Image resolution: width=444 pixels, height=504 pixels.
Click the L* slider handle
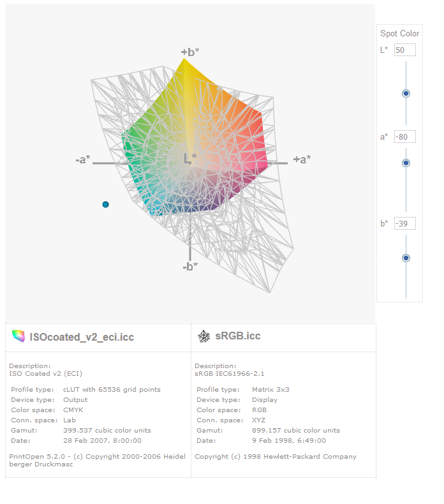coord(406,94)
